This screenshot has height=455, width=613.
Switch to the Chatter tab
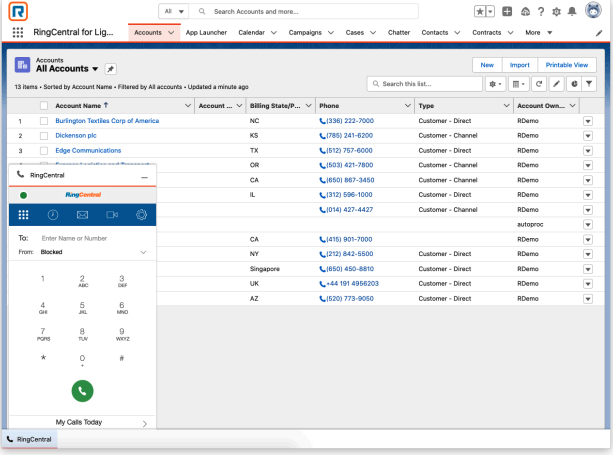399,32
